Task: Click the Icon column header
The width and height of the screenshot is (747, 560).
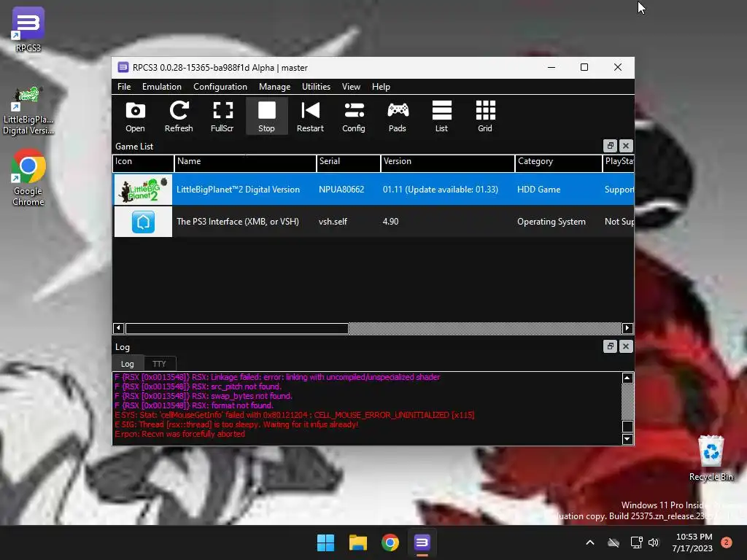Action: (143, 162)
